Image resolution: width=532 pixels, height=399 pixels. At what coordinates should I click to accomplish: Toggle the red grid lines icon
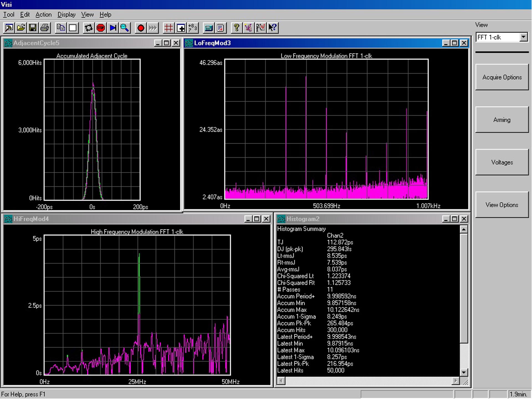(x=169, y=28)
